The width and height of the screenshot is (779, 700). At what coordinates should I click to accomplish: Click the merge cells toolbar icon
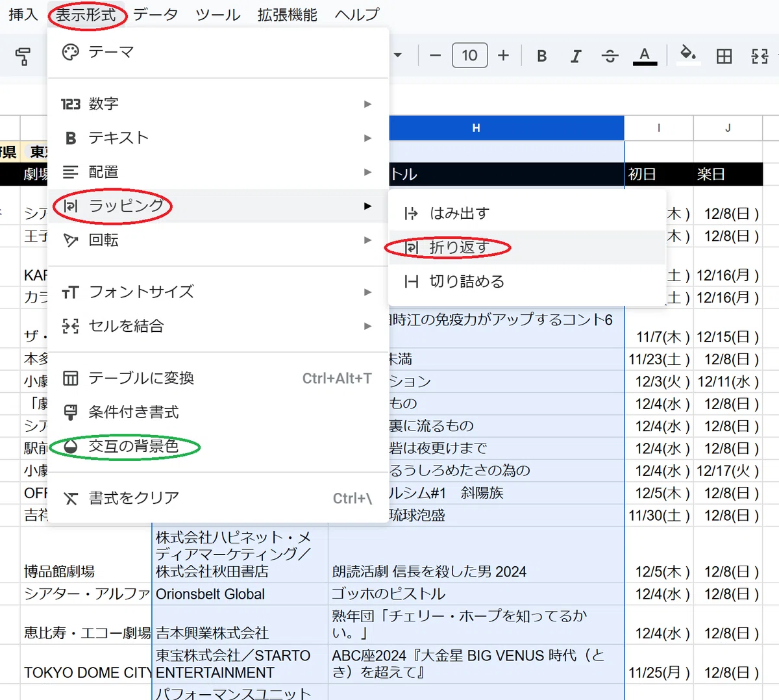point(760,56)
